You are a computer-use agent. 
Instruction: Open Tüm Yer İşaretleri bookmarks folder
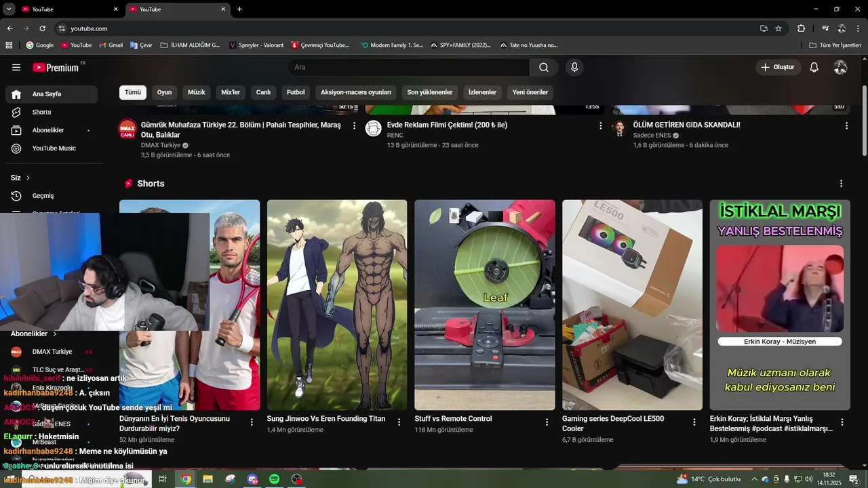coord(835,45)
